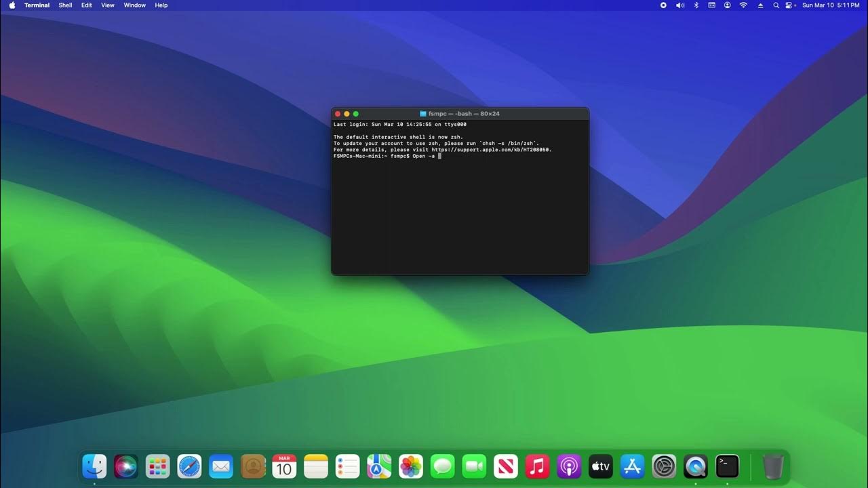The image size is (868, 488).
Task: Open the Shell menu
Action: point(65,5)
